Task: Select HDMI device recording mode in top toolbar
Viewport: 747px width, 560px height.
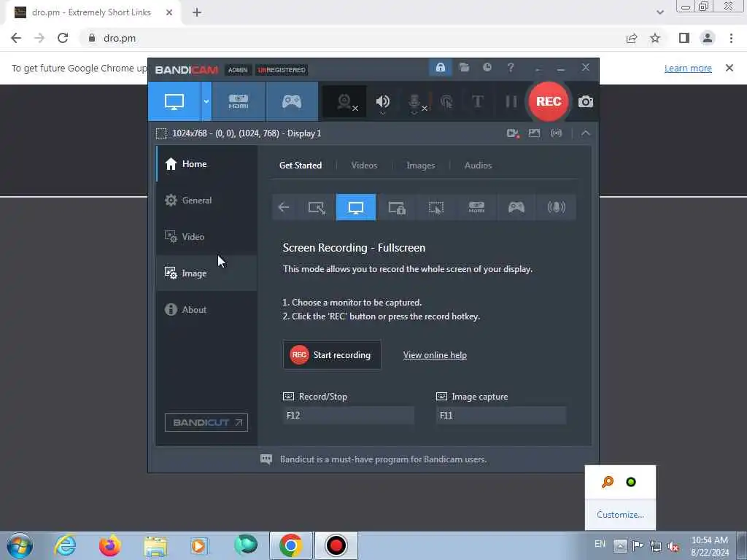Action: tap(239, 101)
